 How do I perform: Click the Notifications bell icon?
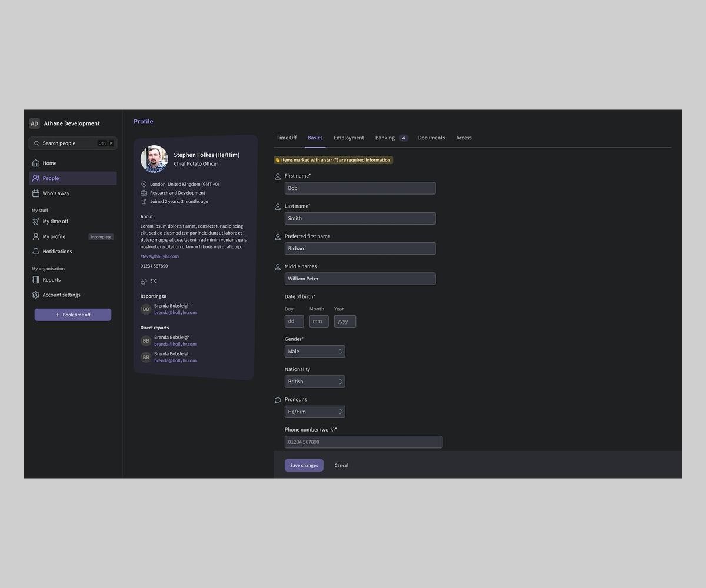click(x=36, y=252)
